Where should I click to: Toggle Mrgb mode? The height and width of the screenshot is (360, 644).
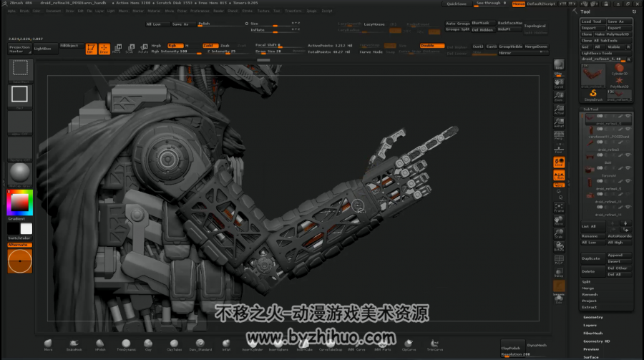pos(156,46)
